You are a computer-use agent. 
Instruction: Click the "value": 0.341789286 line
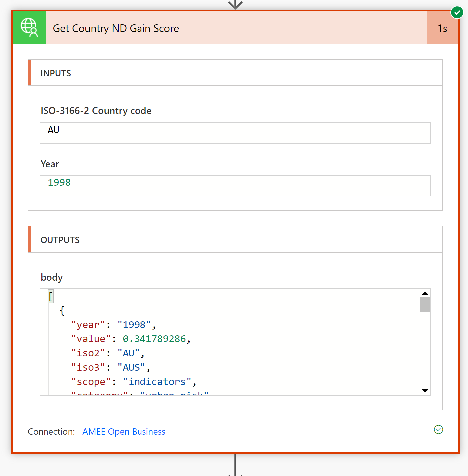[131, 339]
